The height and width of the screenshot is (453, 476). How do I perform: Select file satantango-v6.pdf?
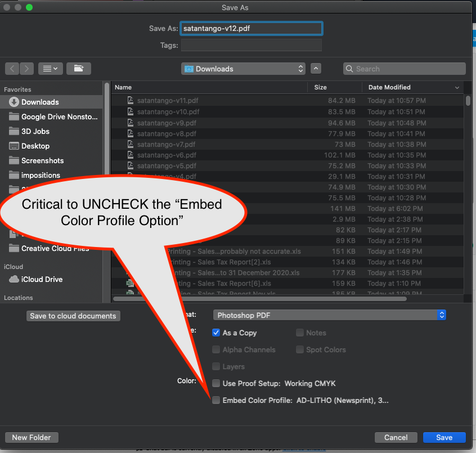(x=287, y=155)
